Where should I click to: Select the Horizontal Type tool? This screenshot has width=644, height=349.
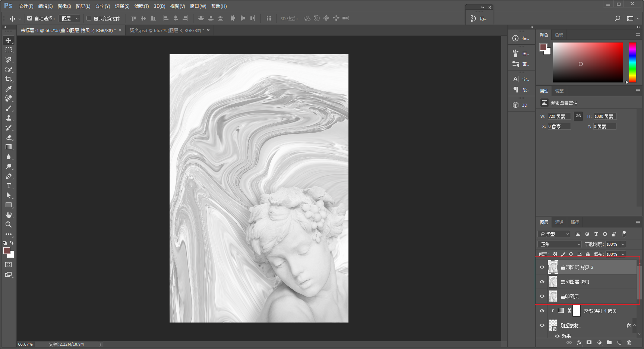[9, 186]
